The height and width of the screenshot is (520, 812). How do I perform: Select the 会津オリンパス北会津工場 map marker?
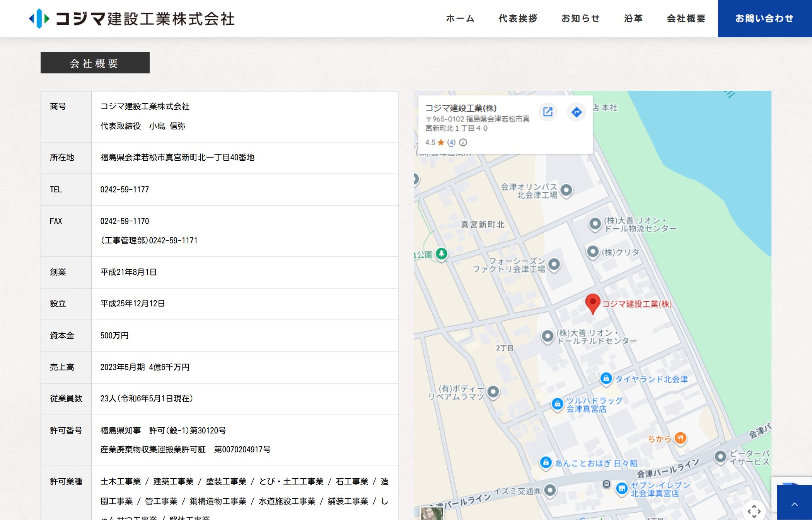pyautogui.click(x=566, y=190)
